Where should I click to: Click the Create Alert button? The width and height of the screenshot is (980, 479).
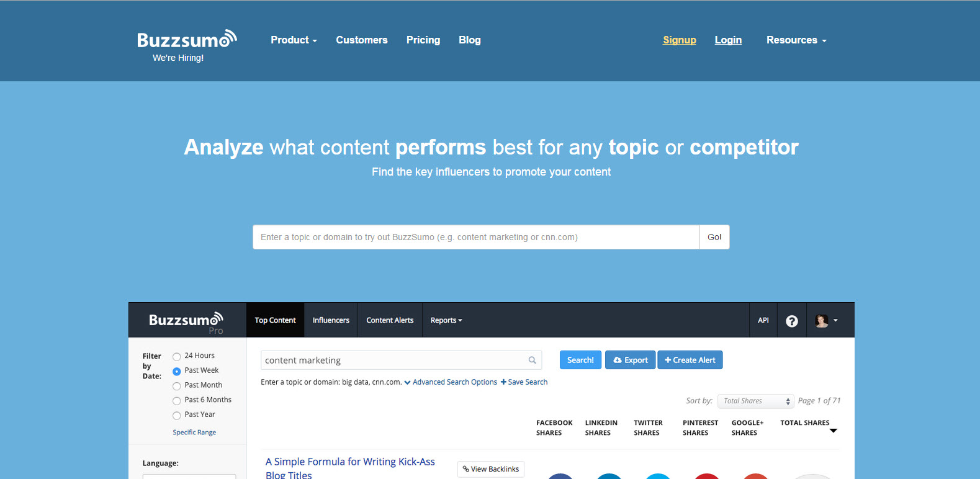(x=690, y=360)
